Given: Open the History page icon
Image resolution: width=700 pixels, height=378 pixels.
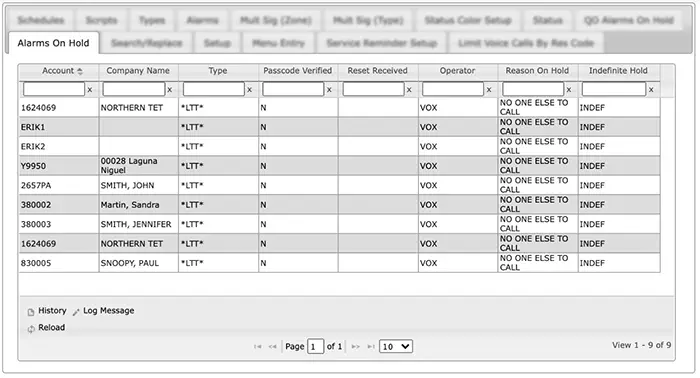Looking at the screenshot, I should (31, 312).
